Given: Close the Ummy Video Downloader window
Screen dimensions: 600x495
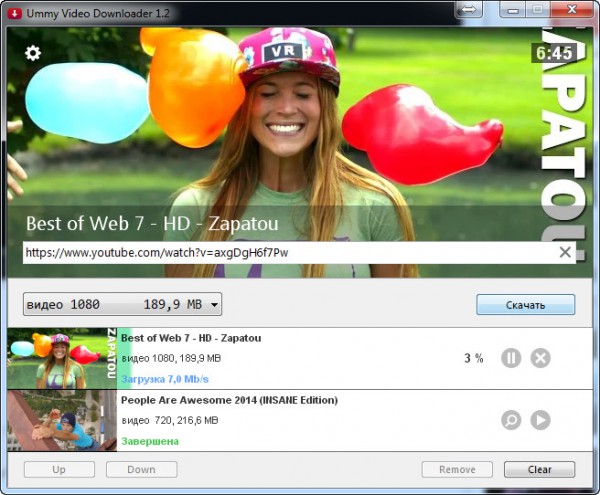Looking at the screenshot, I should pyautogui.click(x=572, y=10).
